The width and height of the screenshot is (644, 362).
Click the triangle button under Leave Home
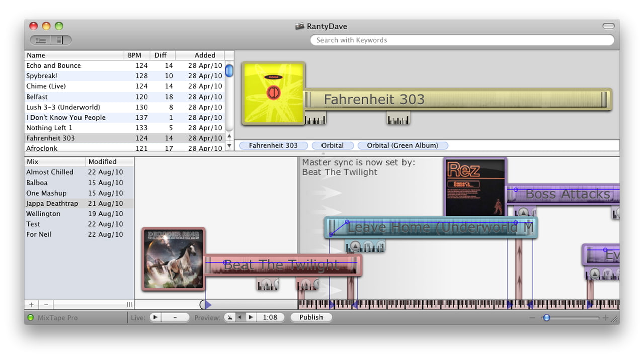(x=355, y=246)
